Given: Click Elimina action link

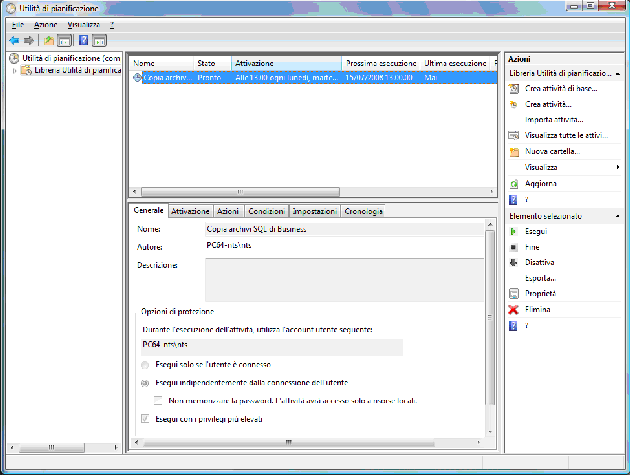Looking at the screenshot, I should coord(538,309).
